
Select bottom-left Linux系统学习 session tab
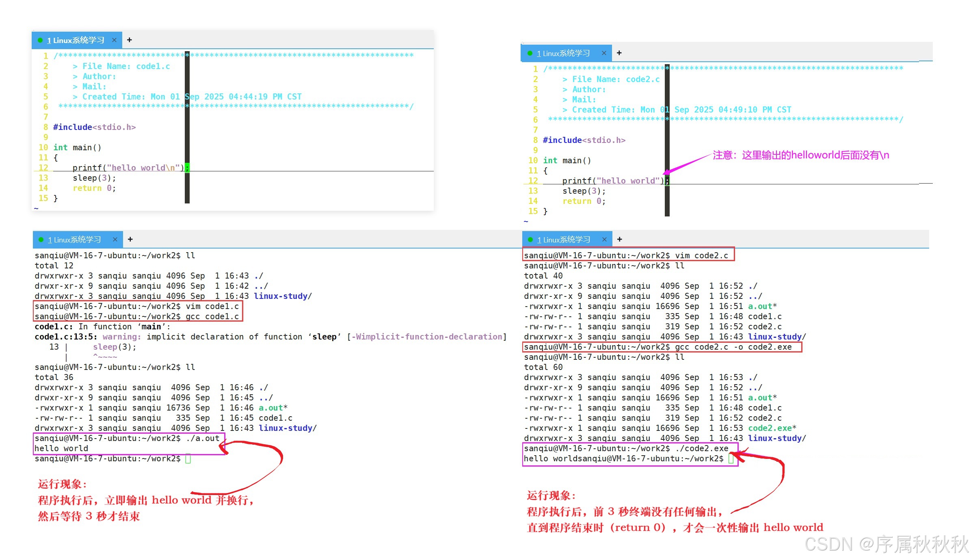(74, 240)
